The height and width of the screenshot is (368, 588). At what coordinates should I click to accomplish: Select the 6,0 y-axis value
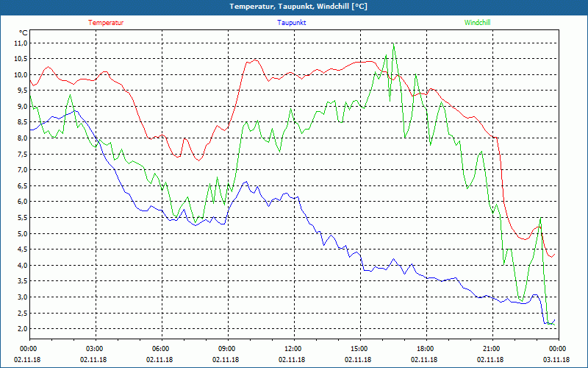(x=22, y=202)
